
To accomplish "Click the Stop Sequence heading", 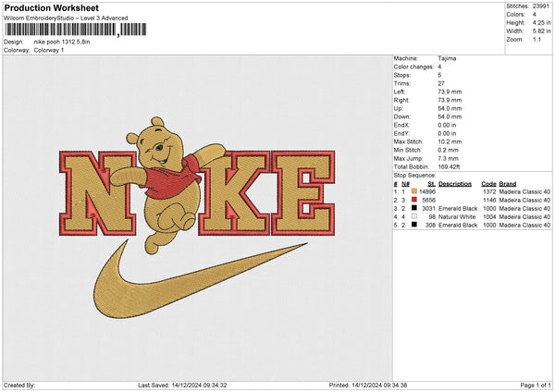I will (414, 176).
